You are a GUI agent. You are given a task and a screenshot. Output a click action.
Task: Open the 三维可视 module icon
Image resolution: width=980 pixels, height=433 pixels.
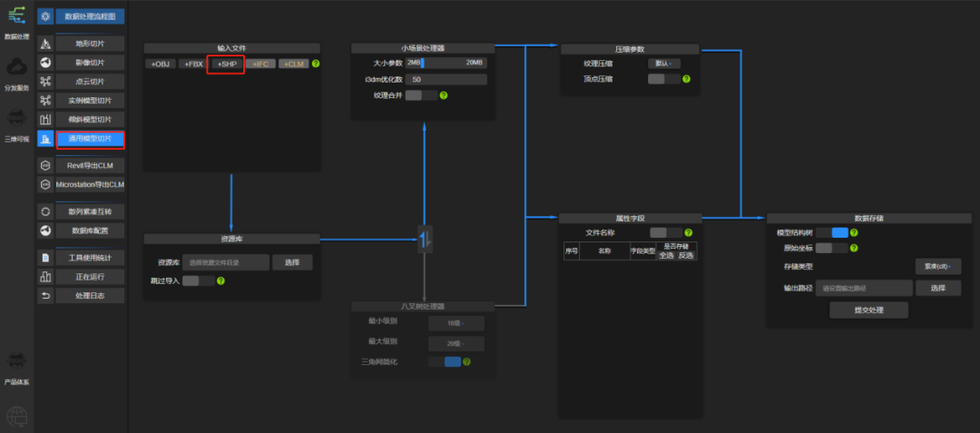pyautogui.click(x=17, y=119)
